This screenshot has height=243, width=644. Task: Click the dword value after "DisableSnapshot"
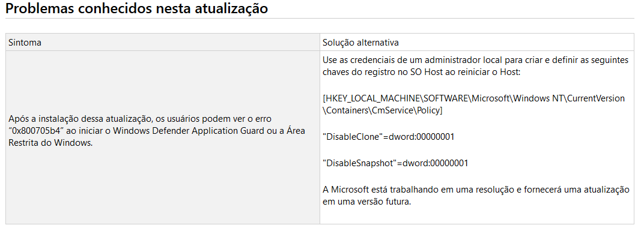tap(436, 163)
